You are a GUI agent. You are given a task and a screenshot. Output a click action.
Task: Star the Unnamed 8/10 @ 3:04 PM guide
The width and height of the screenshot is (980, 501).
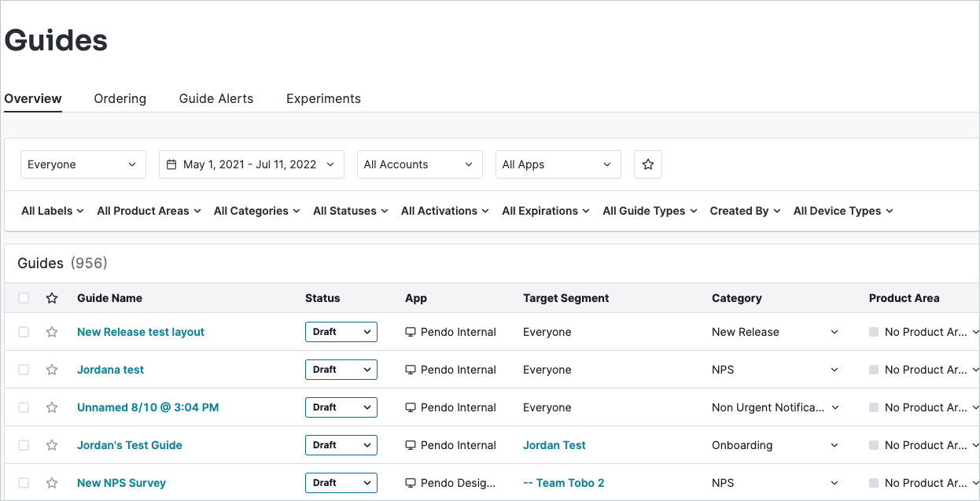click(x=52, y=407)
